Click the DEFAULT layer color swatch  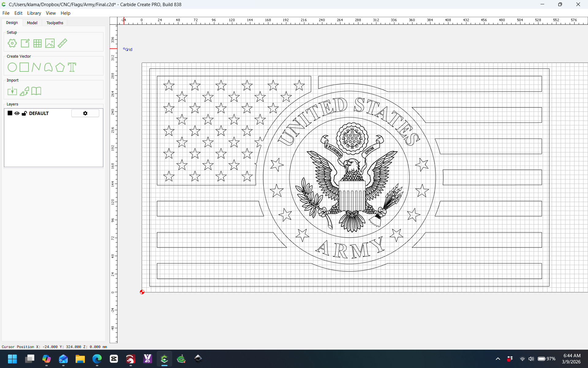click(9, 113)
